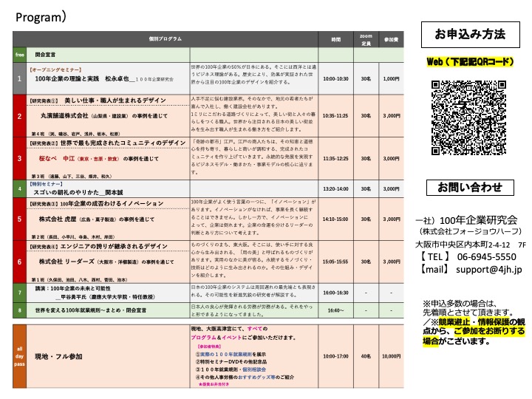Click the 10,000円 fee cell
This screenshot has width=532, height=399.
point(391,356)
